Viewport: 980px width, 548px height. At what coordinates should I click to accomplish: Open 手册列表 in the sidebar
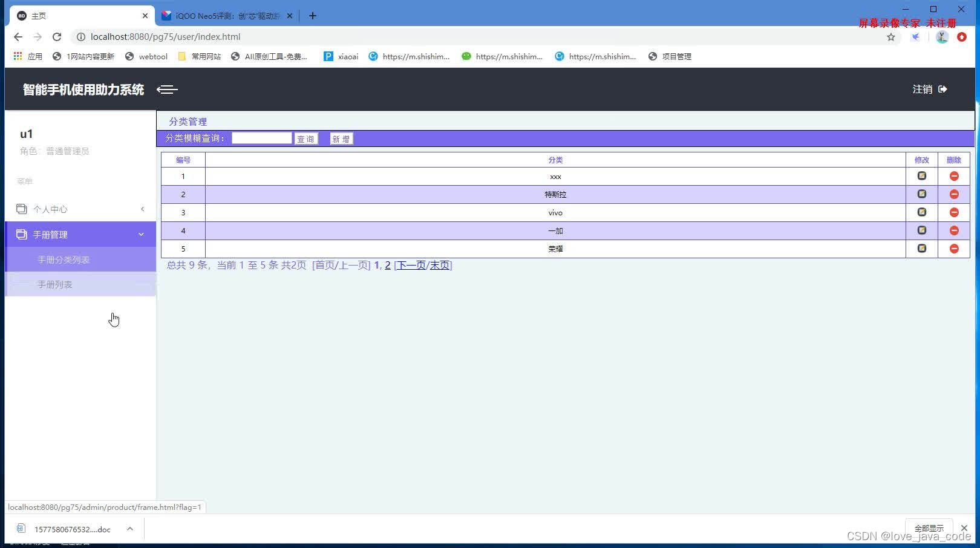click(80, 284)
